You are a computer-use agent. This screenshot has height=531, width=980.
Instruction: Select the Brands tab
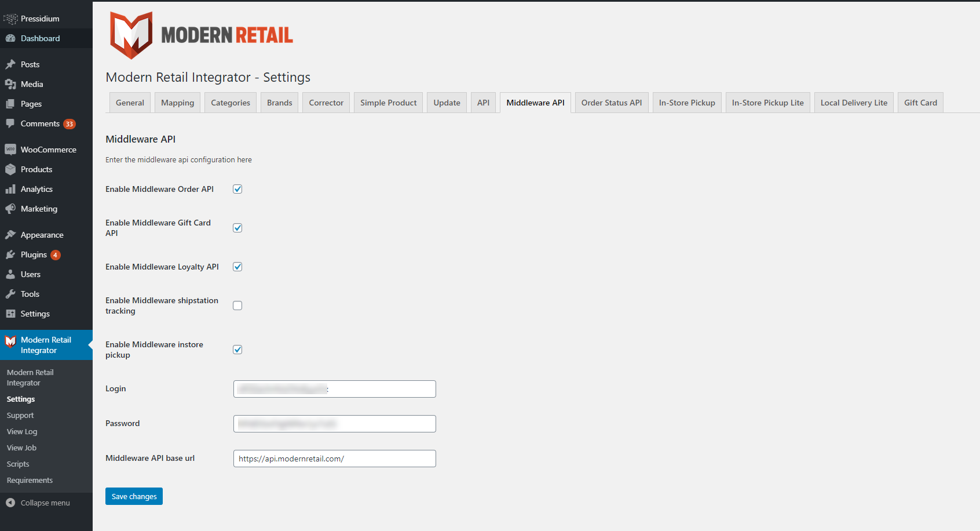click(280, 103)
